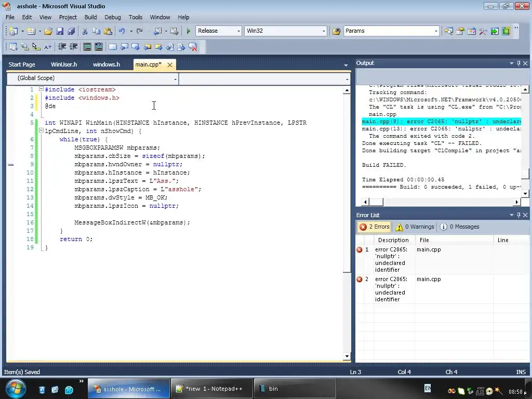
Task: Pin the Error List panel with the pushpin
Action: click(518, 215)
